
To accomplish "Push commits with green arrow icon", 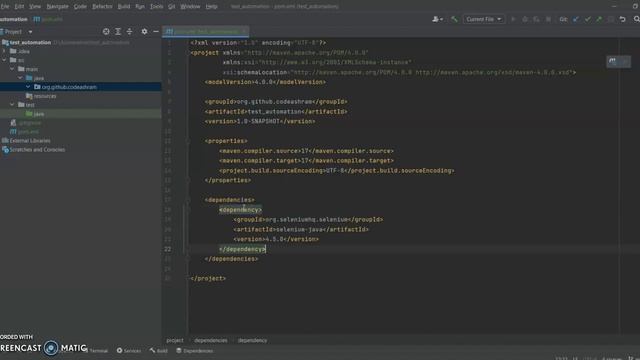I will tap(599, 19).
